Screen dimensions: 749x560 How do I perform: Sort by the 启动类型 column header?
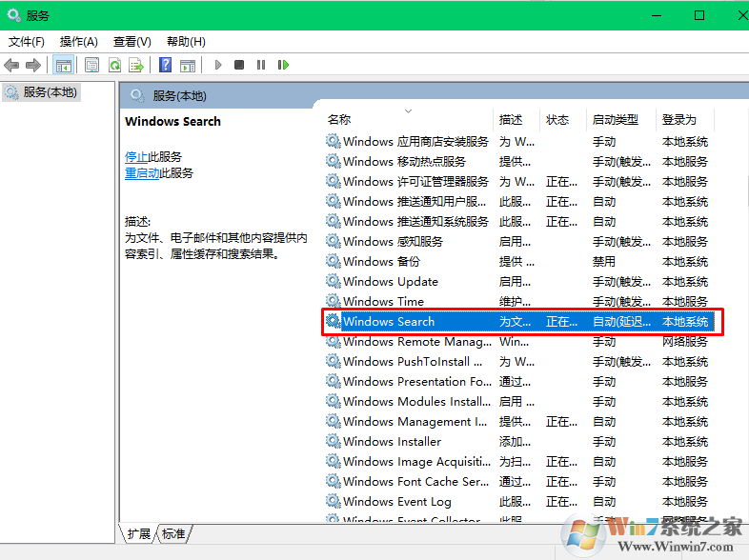[616, 119]
